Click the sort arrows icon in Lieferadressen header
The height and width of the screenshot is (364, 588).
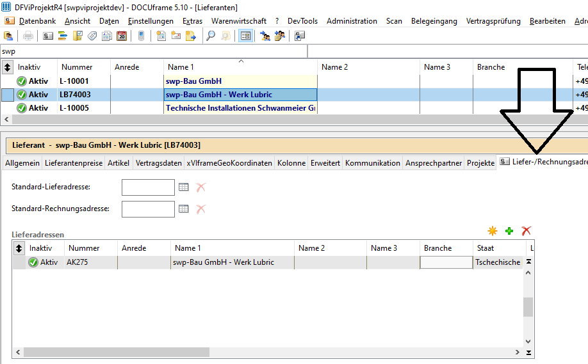pyautogui.click(x=19, y=248)
